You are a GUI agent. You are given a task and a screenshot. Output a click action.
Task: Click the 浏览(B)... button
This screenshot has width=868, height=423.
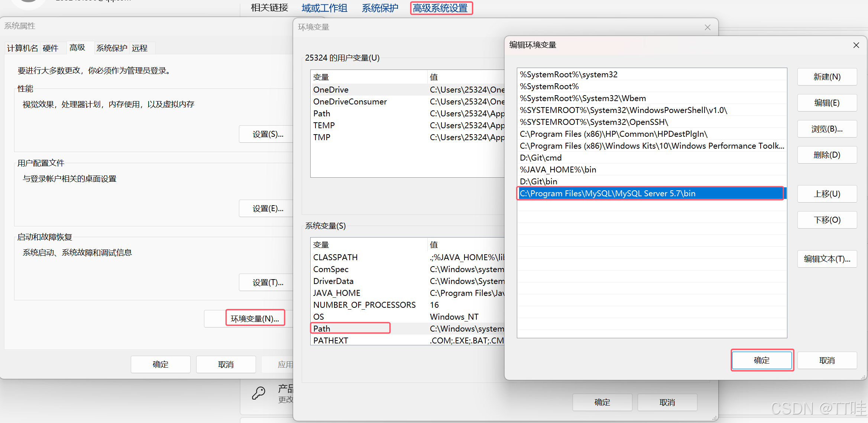827,129
